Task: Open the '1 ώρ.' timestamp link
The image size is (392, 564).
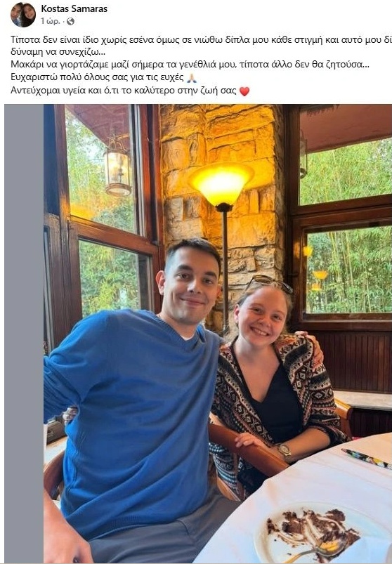Action: (50, 22)
